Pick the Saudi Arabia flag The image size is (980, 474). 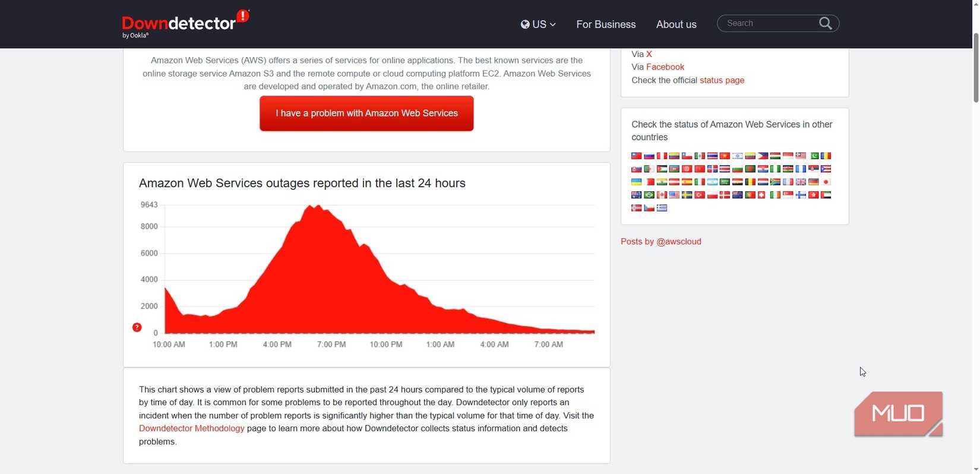tap(725, 182)
